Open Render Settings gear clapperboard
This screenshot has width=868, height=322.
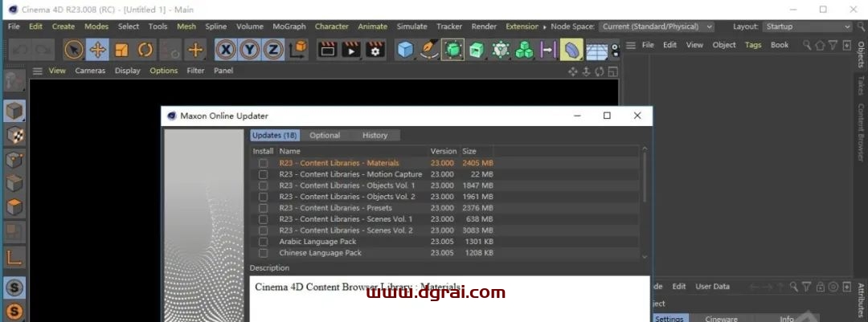click(x=375, y=50)
